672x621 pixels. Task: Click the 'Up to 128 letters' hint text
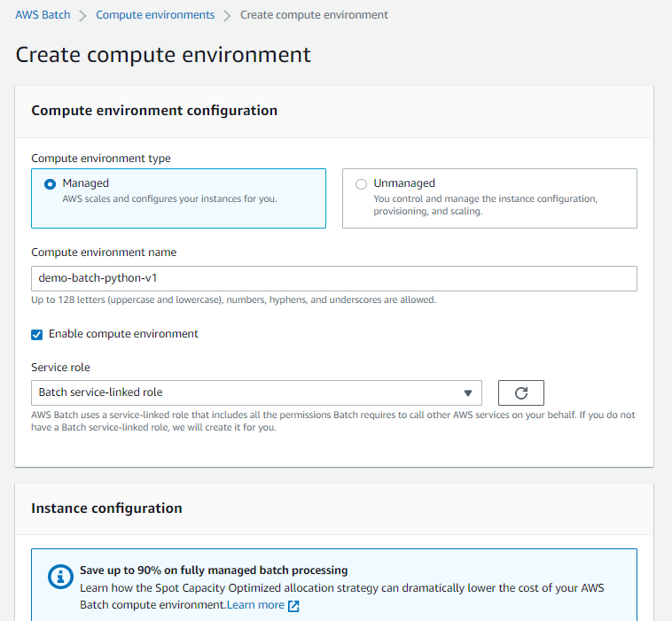point(233,299)
